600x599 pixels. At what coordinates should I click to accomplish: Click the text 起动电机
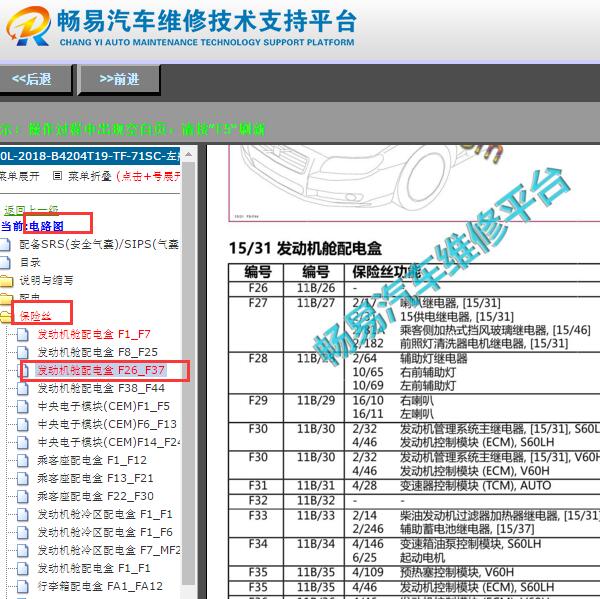point(422,558)
